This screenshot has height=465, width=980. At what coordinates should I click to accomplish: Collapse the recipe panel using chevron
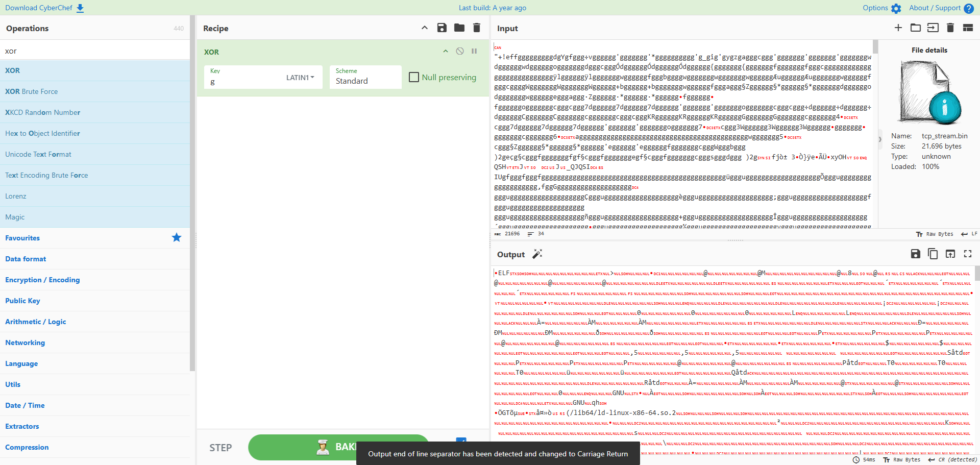tap(425, 28)
